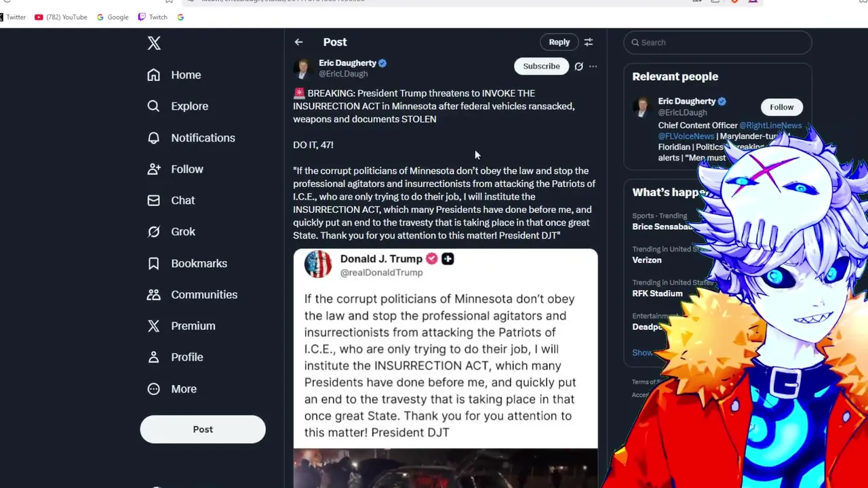Click the white Post button

point(203,430)
